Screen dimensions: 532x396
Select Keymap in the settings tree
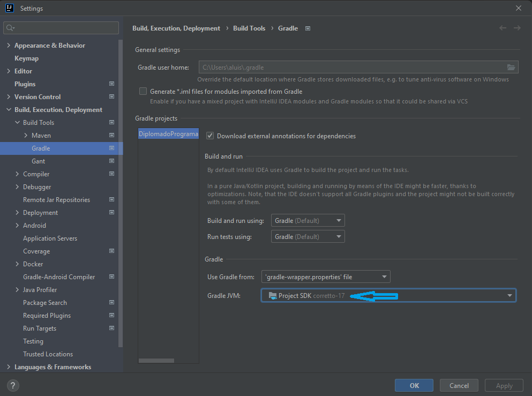[x=26, y=58]
